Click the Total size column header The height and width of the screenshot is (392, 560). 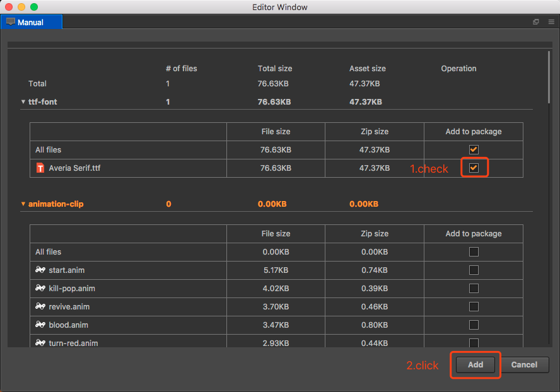coord(275,68)
